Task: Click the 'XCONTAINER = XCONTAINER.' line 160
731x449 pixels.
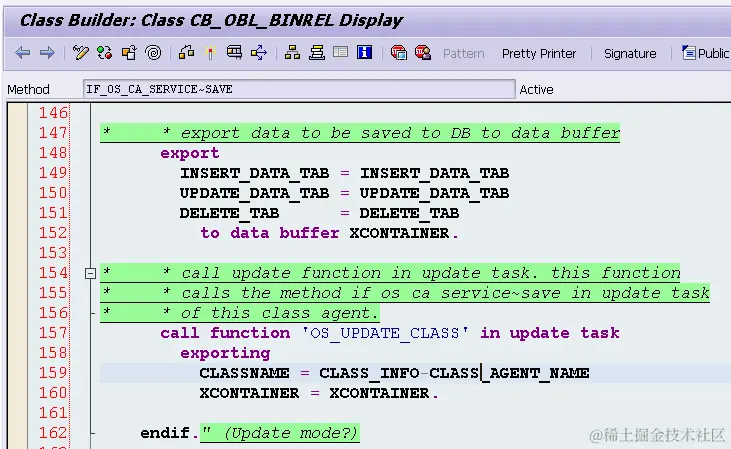Action: (319, 393)
